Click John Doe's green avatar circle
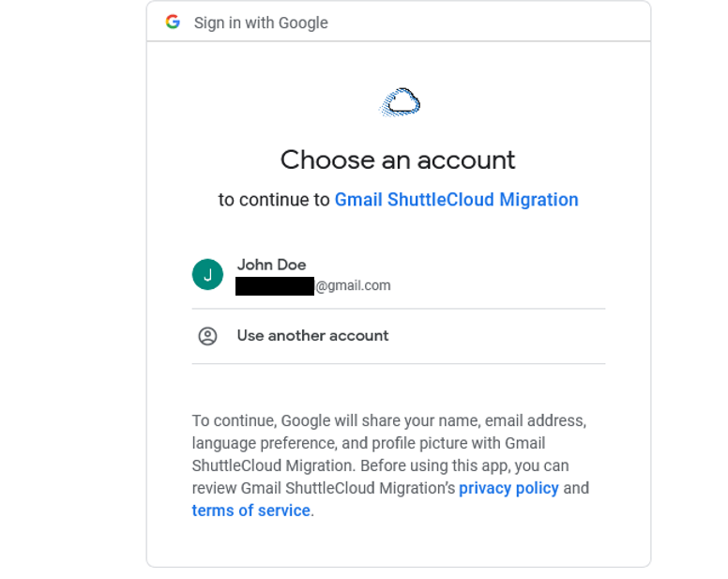Screen dimensions: 728x579 click(x=207, y=275)
